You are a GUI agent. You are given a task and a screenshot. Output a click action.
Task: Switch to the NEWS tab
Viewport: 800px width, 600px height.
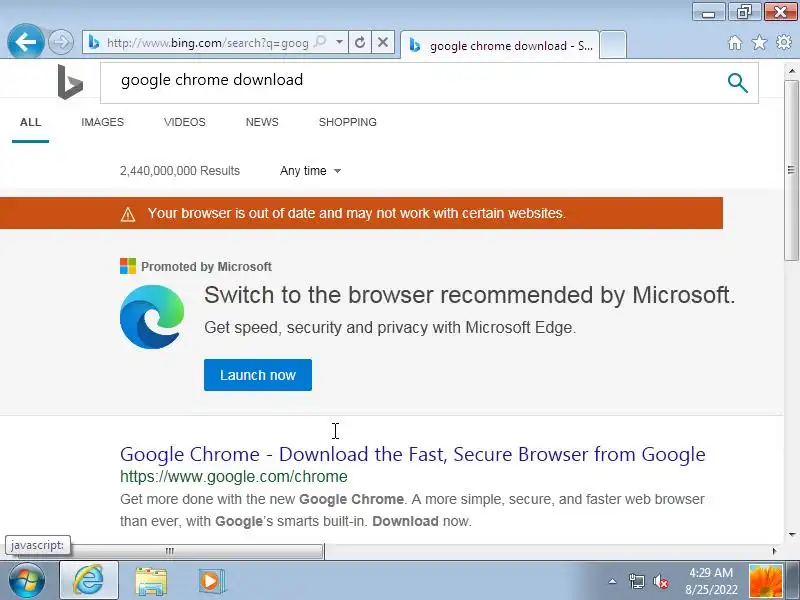[262, 122]
